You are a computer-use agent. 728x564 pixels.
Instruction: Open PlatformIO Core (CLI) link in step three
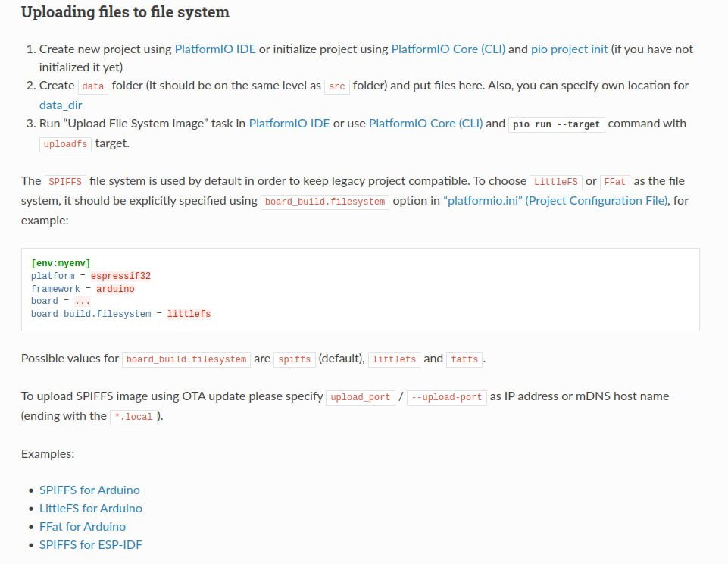coord(425,123)
